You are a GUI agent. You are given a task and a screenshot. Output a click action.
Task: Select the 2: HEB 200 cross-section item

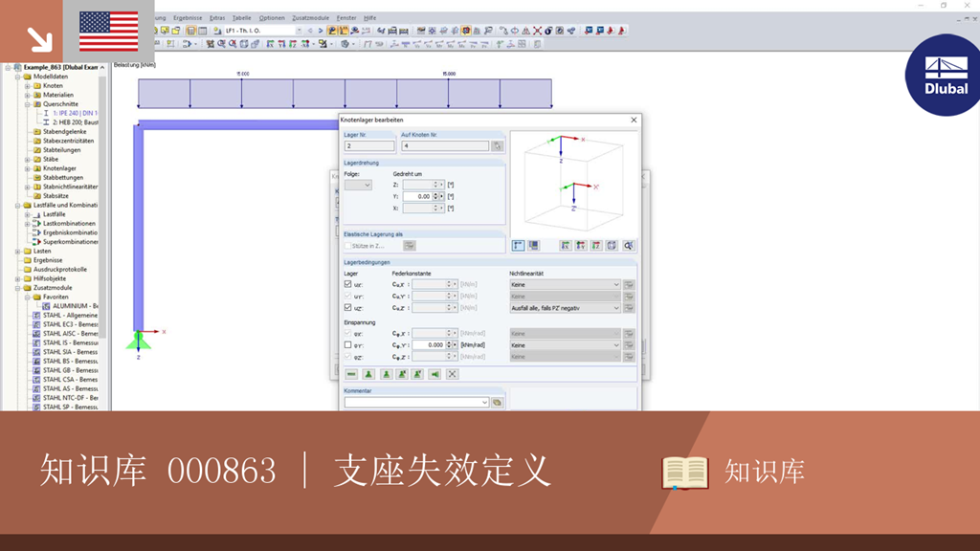coord(75,122)
